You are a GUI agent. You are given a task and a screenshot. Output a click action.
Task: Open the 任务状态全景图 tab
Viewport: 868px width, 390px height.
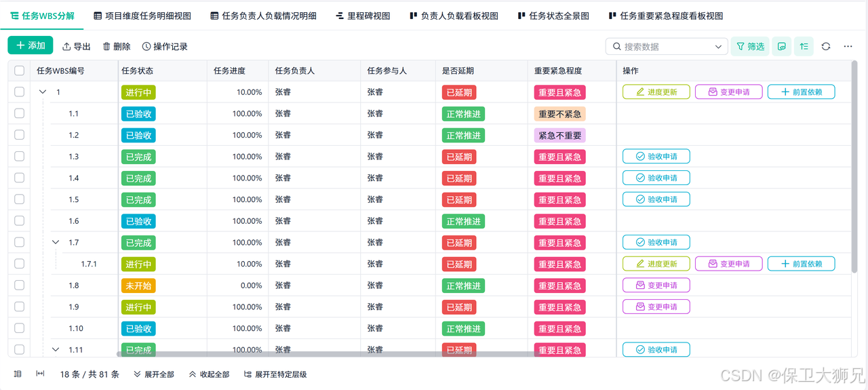tap(553, 16)
